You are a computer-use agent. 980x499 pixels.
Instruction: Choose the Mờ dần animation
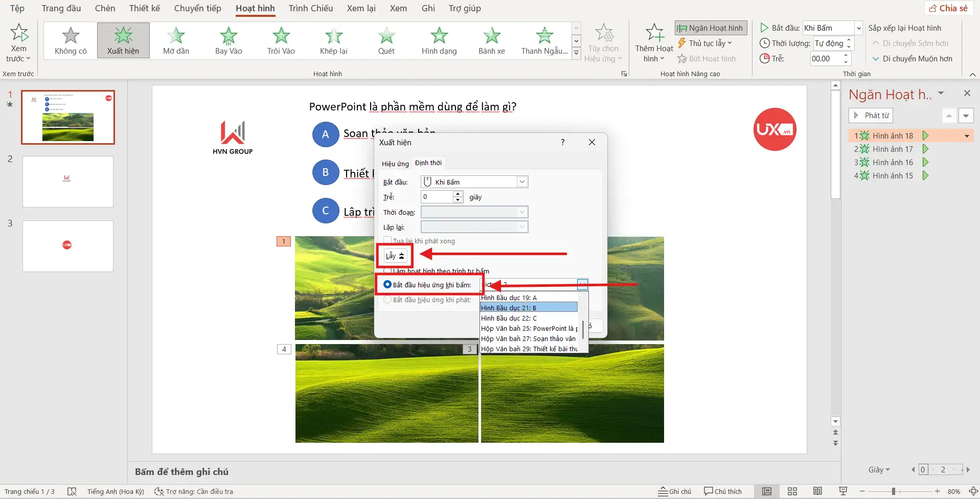click(x=176, y=40)
